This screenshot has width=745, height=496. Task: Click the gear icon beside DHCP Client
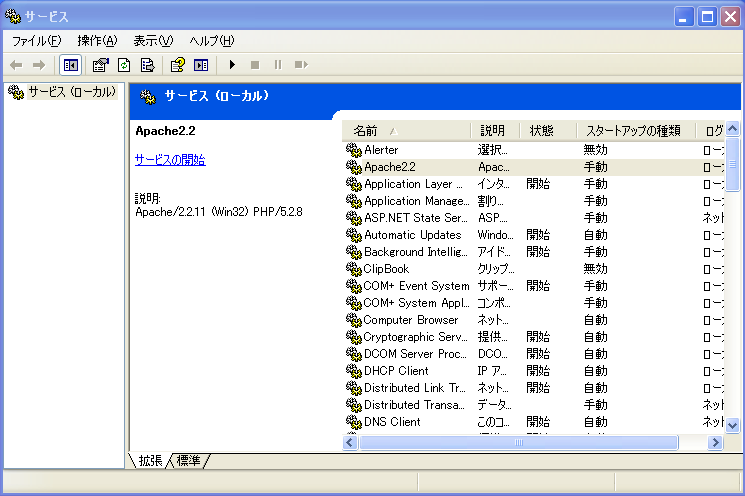coord(353,371)
